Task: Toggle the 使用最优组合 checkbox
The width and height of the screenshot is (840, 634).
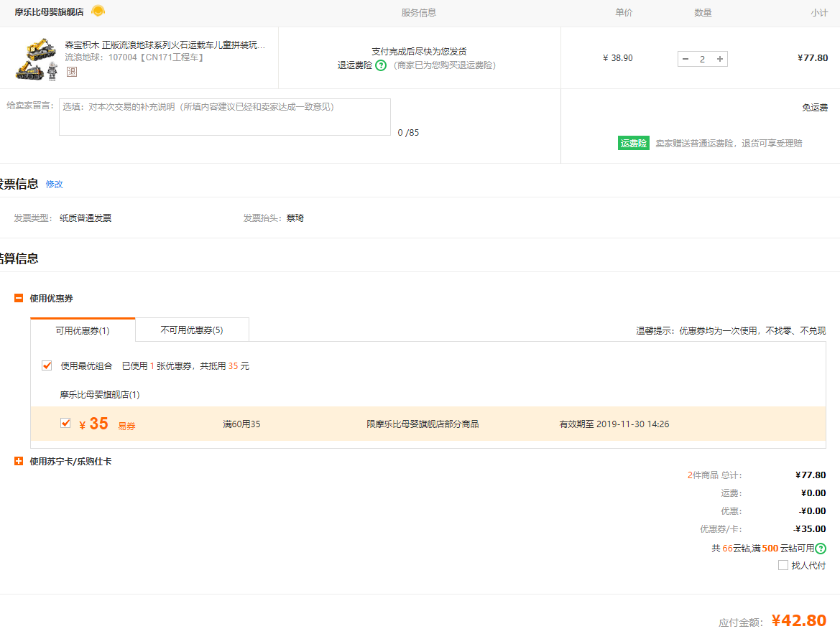Action: (x=47, y=365)
